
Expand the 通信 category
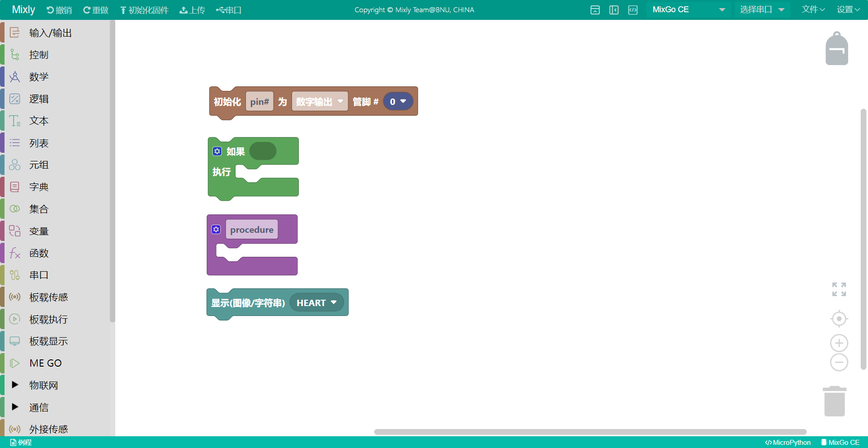(x=15, y=407)
